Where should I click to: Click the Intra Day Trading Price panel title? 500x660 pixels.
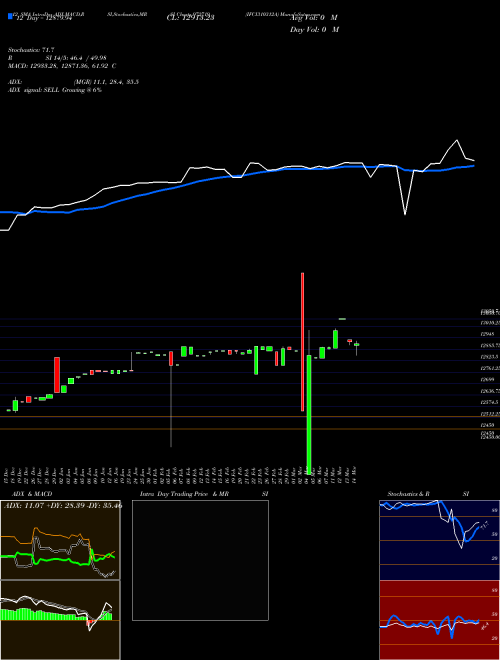[x=204, y=494]
